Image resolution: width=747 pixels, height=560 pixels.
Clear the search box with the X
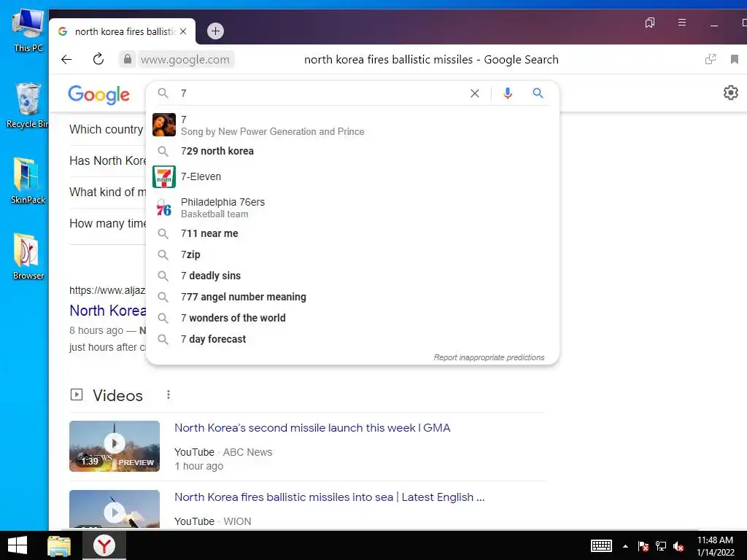pyautogui.click(x=474, y=93)
